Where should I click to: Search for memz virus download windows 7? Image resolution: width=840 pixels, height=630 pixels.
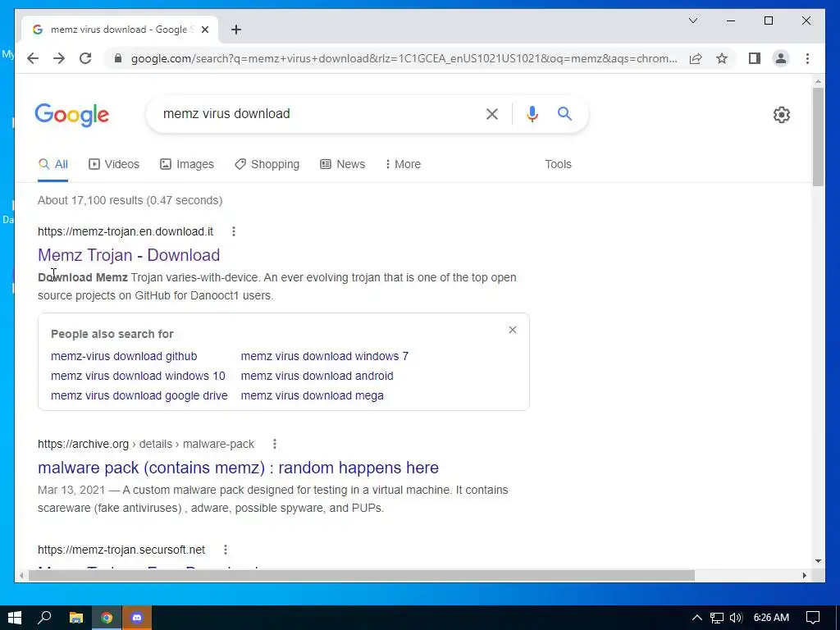pos(325,356)
